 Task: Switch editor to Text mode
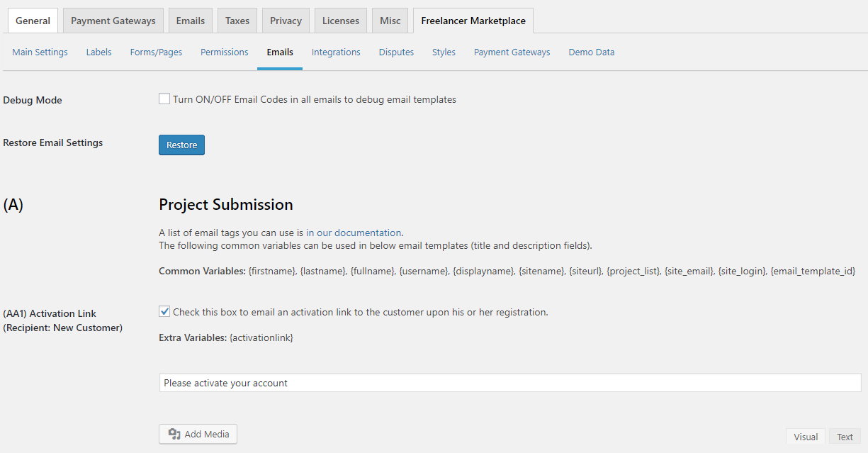845,437
